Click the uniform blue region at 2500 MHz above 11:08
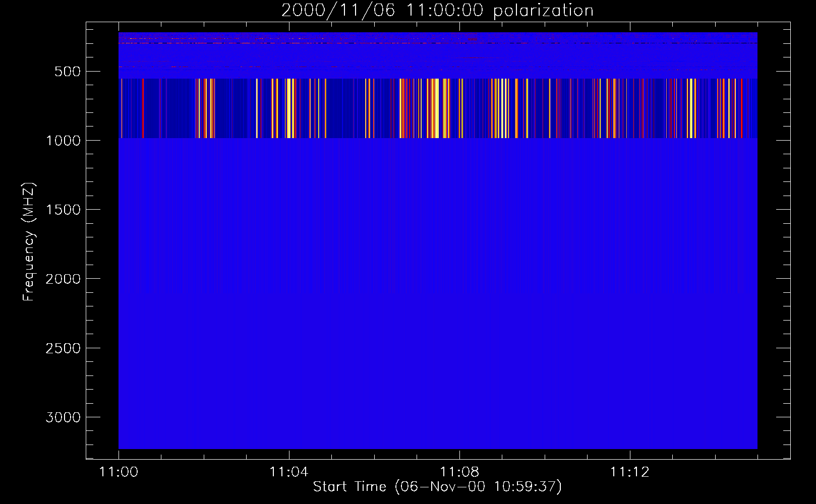 [x=459, y=348]
